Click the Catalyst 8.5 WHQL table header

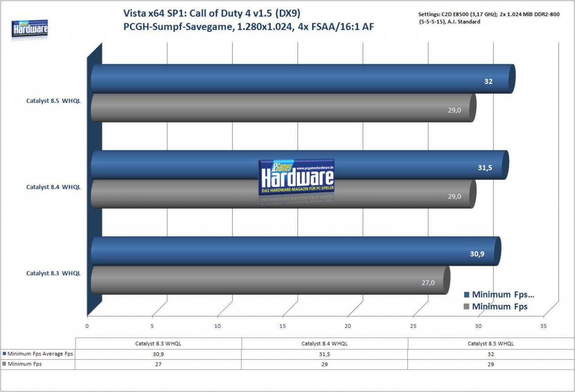491,344
